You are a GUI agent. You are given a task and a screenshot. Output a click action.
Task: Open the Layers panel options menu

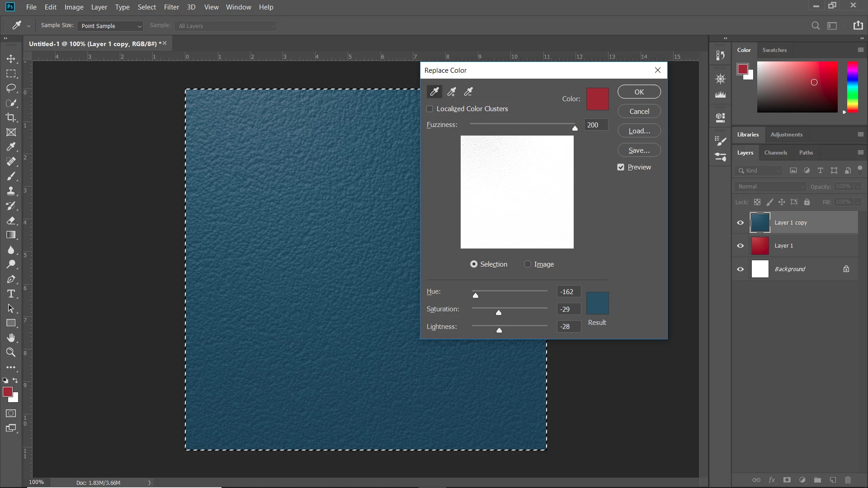click(860, 153)
